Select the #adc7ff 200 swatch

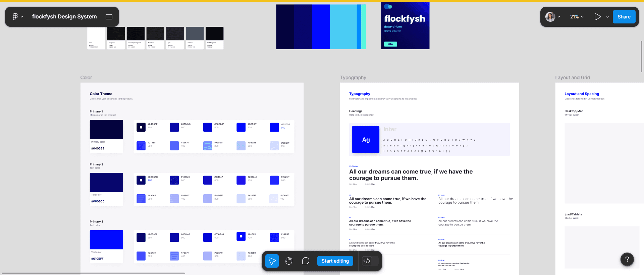click(x=241, y=146)
